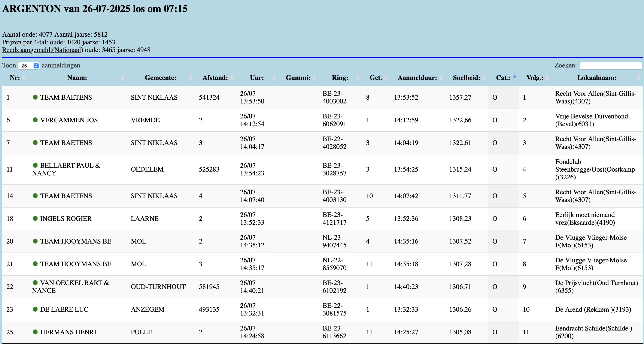This screenshot has height=344, width=644.
Task: Open the Toon 25 entries dropdown
Action: pyautogui.click(x=29, y=66)
